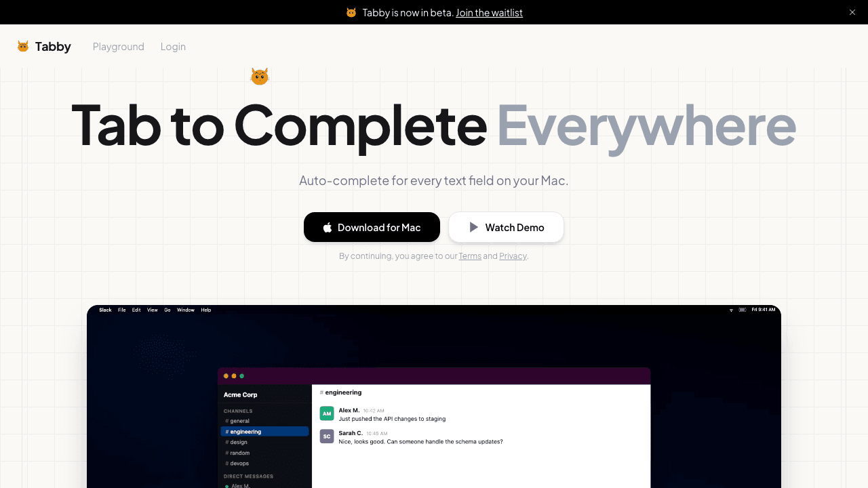The height and width of the screenshot is (488, 868).
Task: Click the Join the waitlist link
Action: (x=489, y=12)
